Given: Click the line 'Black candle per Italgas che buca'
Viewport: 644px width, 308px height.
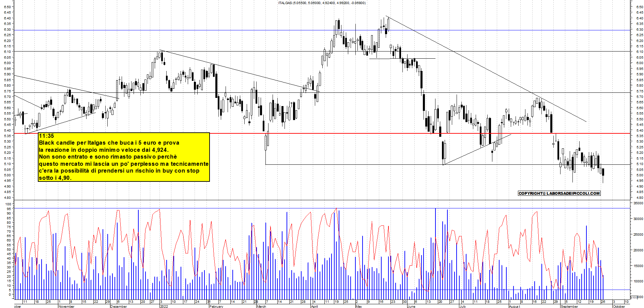Looking at the screenshot, I should 109,143.
